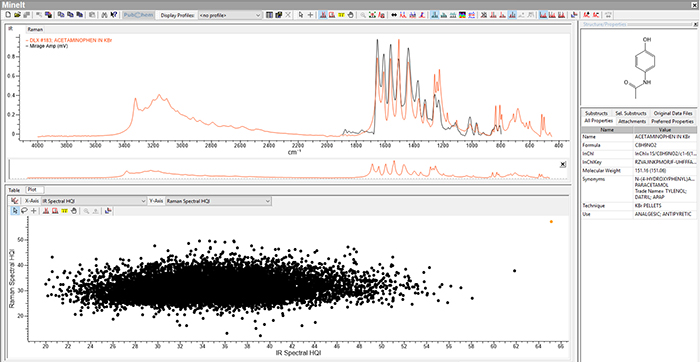The height and width of the screenshot is (362, 700).
Task: Select the pointer tool in plot toolbar
Action: [14, 211]
